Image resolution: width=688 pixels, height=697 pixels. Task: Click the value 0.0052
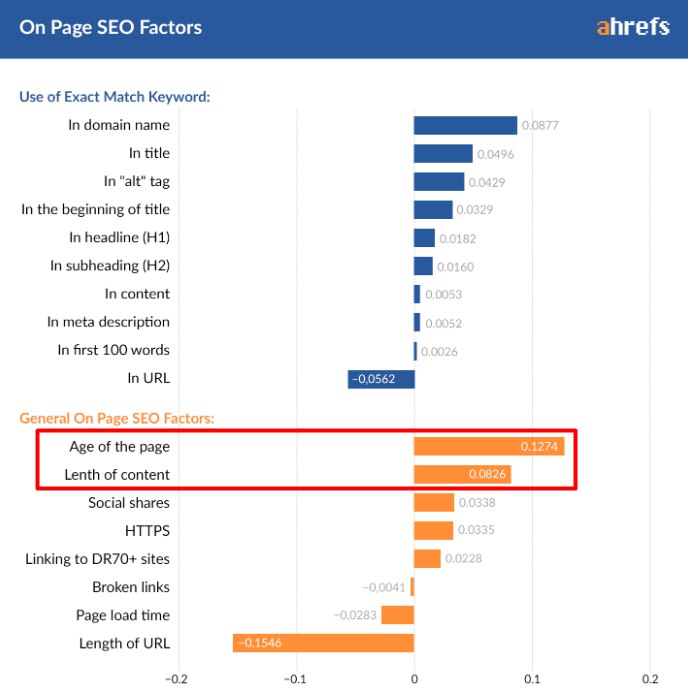tap(444, 323)
